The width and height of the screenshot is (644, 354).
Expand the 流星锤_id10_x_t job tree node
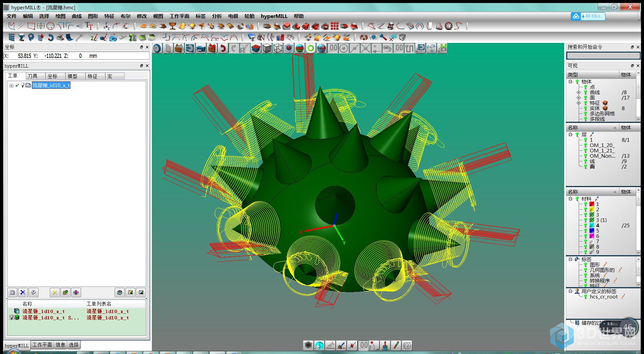coord(12,86)
